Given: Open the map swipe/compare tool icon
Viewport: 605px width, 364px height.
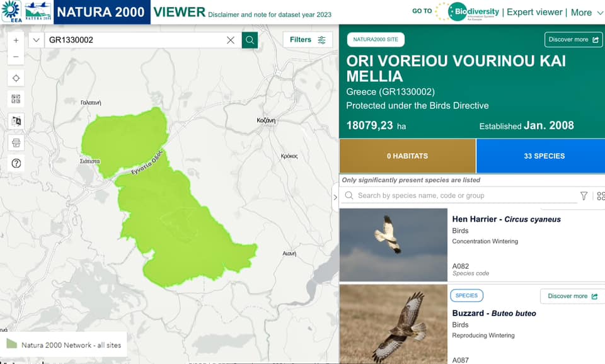Looking at the screenshot, I should (16, 121).
